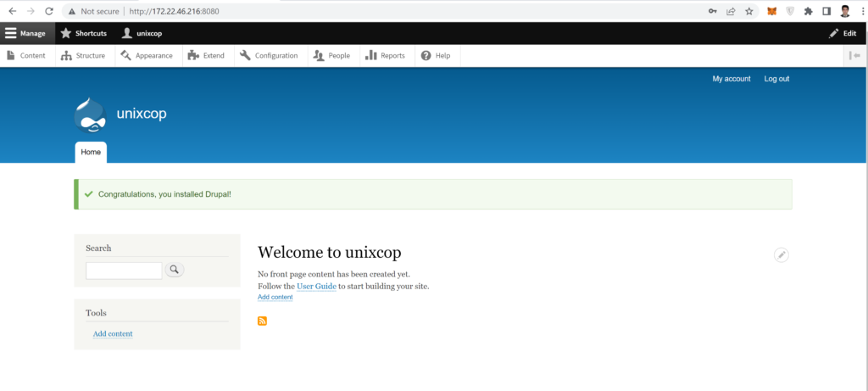Click the browser forward arrow

31,11
